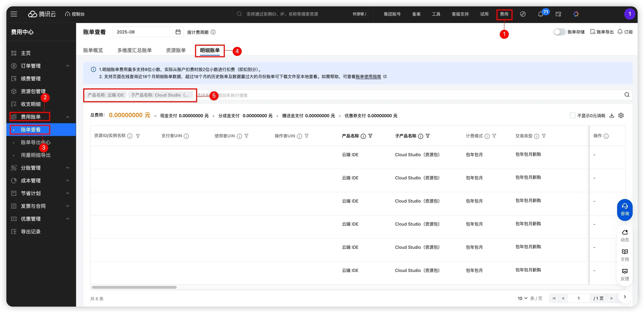Click the 账单导出 button
644x313 pixels.
tap(602, 32)
